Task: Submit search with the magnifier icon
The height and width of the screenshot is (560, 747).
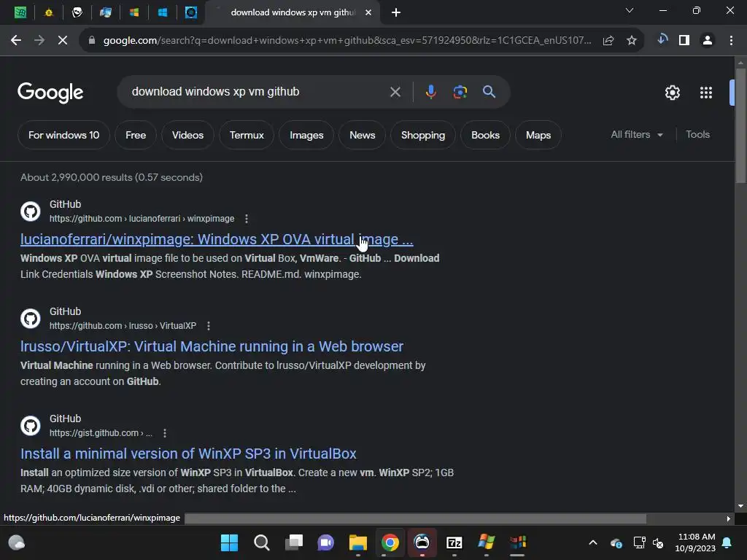Action: coord(489,92)
